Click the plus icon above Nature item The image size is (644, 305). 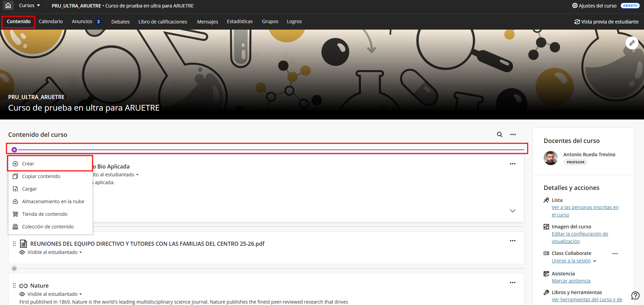pyautogui.click(x=14, y=269)
